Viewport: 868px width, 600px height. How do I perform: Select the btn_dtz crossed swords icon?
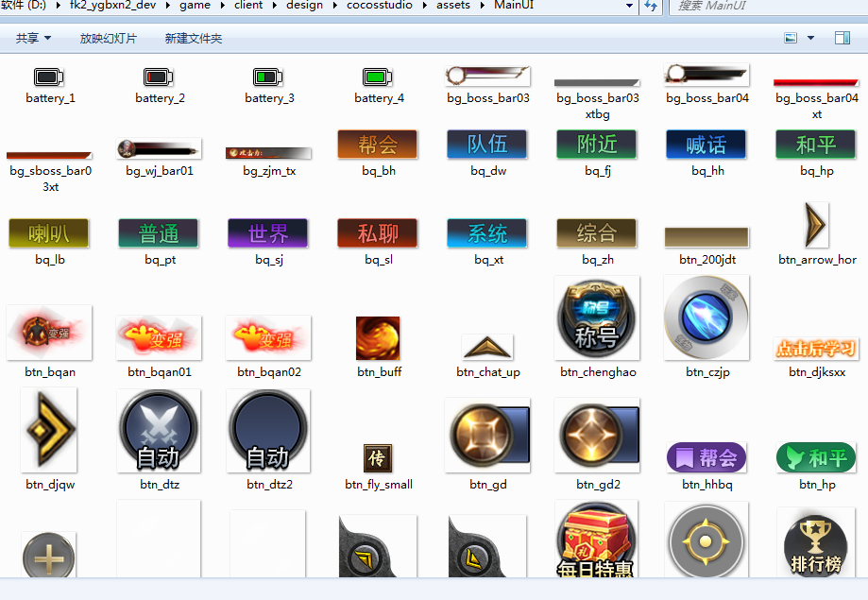159,431
